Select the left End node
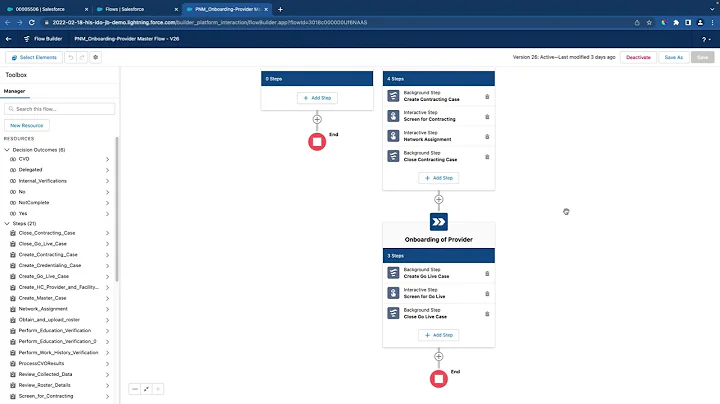The height and width of the screenshot is (404, 720). point(317,142)
